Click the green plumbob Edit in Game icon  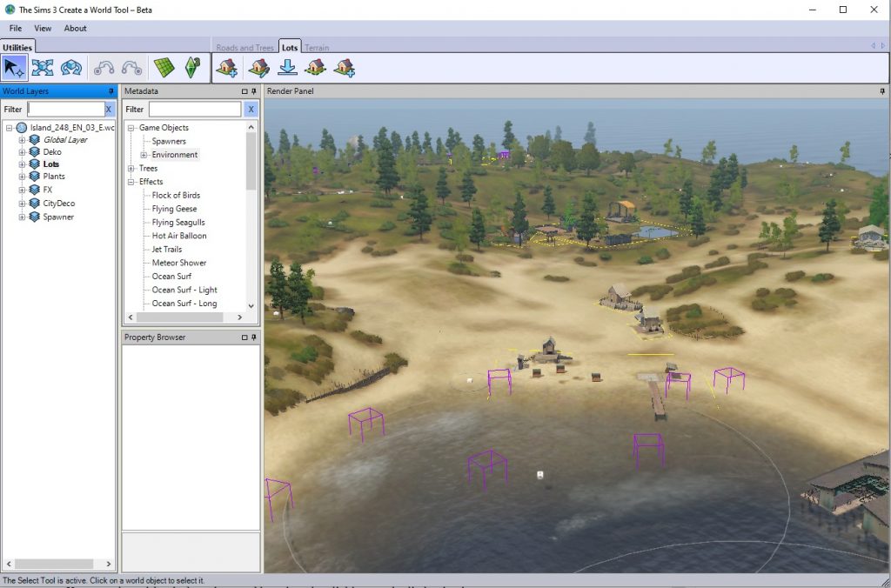pyautogui.click(x=192, y=67)
